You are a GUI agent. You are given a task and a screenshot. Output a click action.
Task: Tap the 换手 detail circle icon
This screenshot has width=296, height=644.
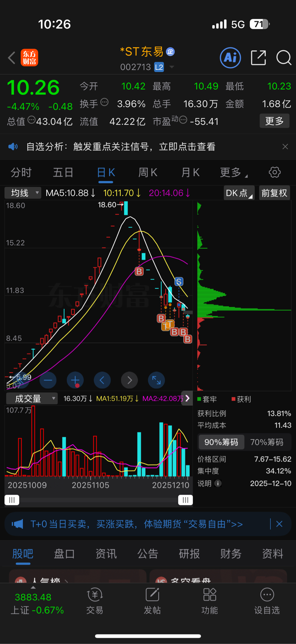104,102
